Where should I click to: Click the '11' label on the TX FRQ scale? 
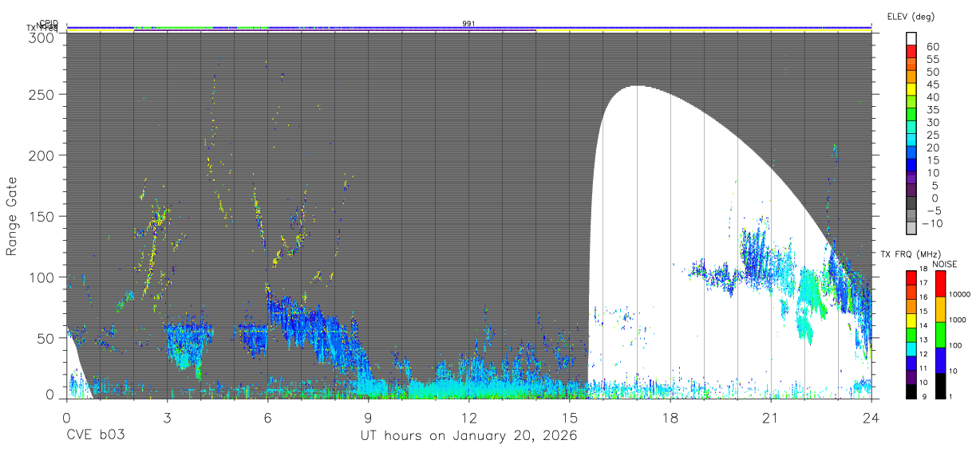pos(923,368)
